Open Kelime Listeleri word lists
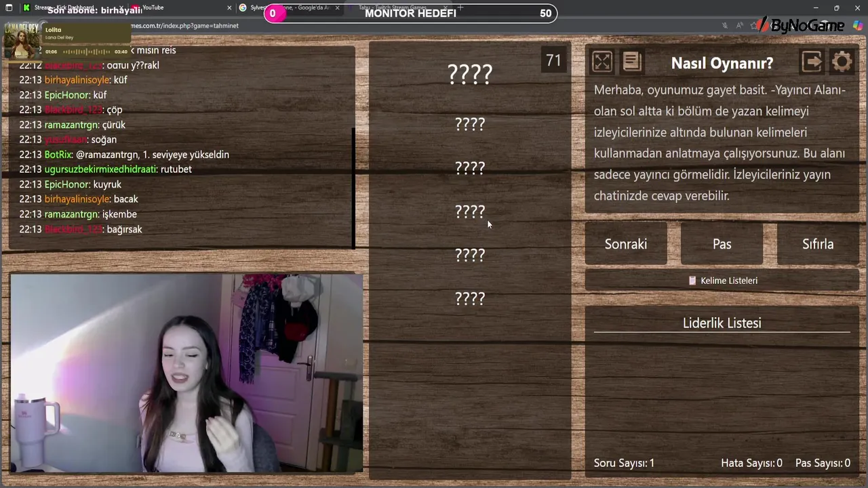Viewport: 868px width, 488px height. (x=722, y=281)
